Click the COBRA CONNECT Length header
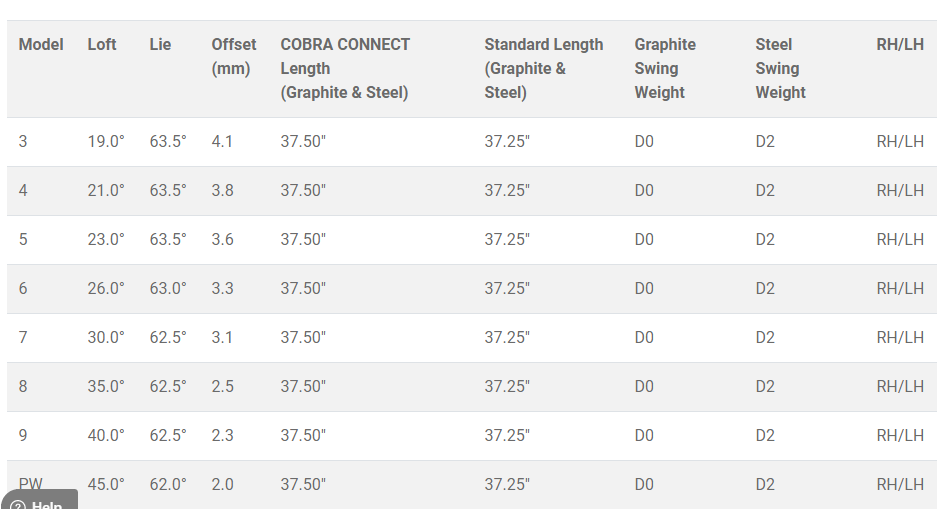The image size is (951, 509). tap(345, 68)
